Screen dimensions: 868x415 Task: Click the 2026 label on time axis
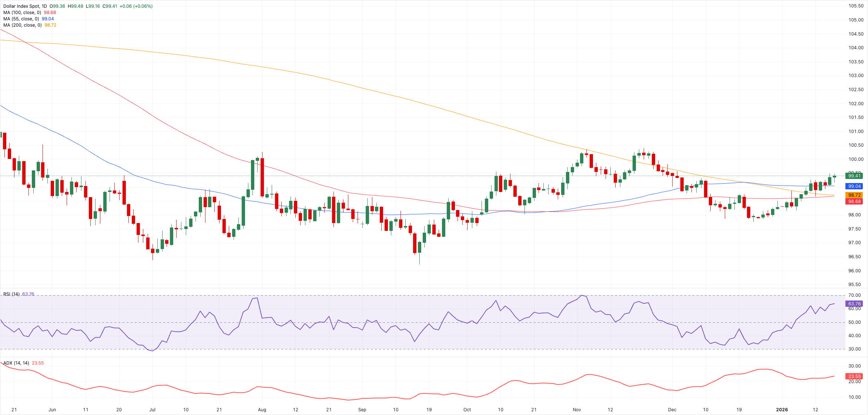coord(782,410)
